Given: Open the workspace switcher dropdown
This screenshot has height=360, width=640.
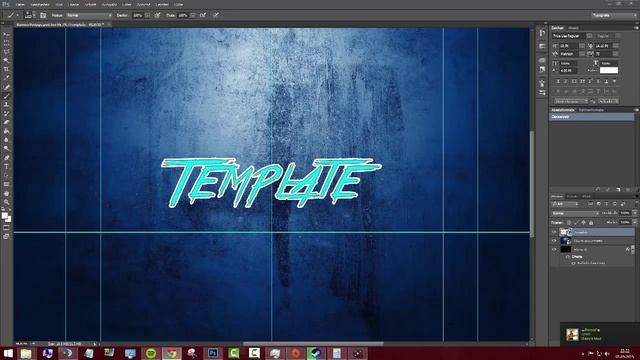Looking at the screenshot, I should pos(614,15).
